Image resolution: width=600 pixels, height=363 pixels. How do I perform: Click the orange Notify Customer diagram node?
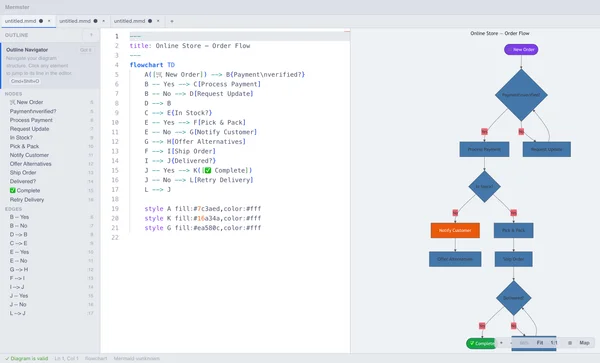click(455, 230)
